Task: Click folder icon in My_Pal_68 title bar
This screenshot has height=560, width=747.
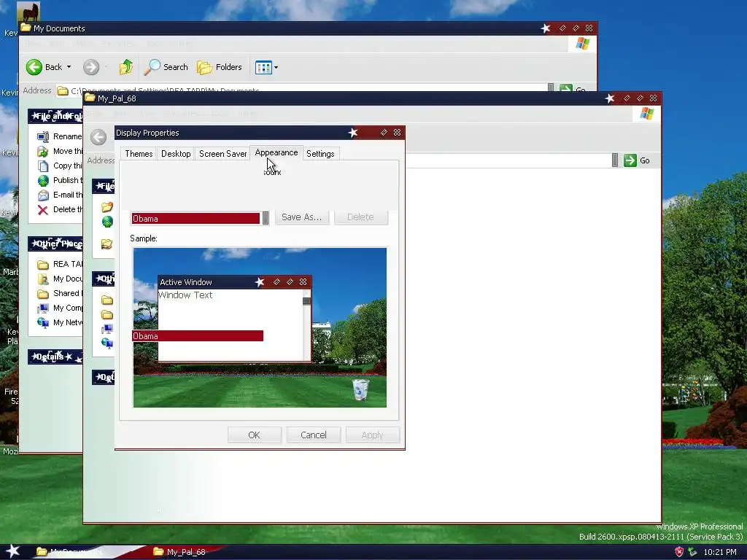Action: point(90,98)
